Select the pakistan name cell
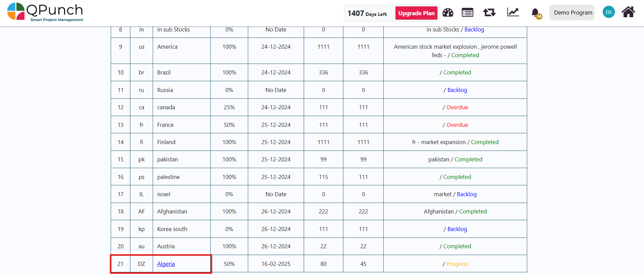The width and height of the screenshot is (644, 275). (x=181, y=159)
